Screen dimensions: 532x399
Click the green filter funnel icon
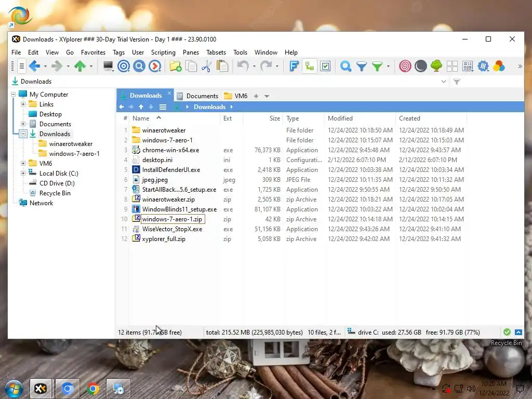[377, 66]
